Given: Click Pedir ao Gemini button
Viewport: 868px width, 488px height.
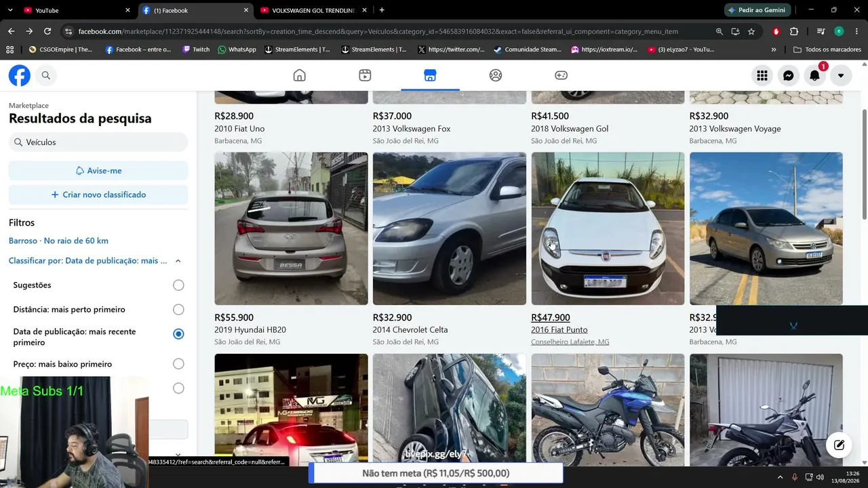Looking at the screenshot, I should coord(758,10).
